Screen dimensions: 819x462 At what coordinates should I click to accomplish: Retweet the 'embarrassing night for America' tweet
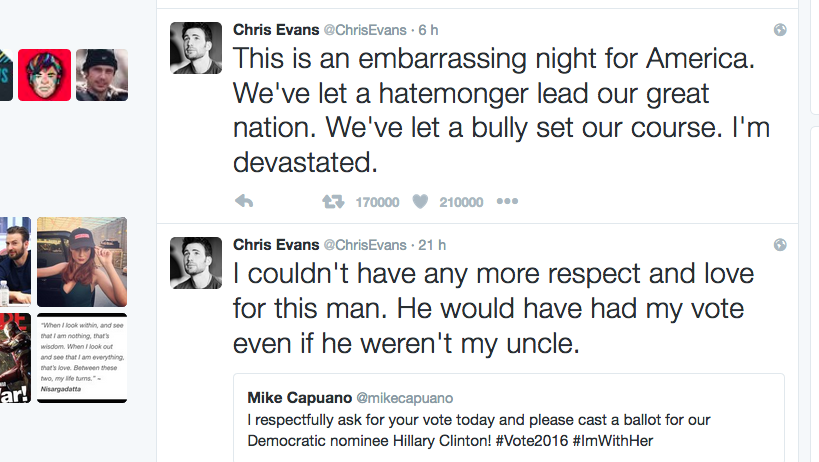point(332,202)
